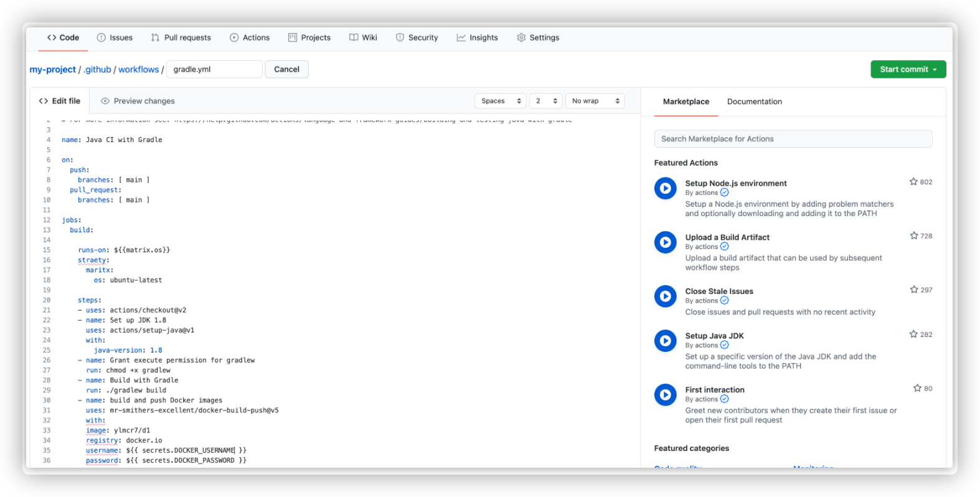Viewport: 980px width, 497px height.
Task: Open the Pull requests tab
Action: pos(181,37)
